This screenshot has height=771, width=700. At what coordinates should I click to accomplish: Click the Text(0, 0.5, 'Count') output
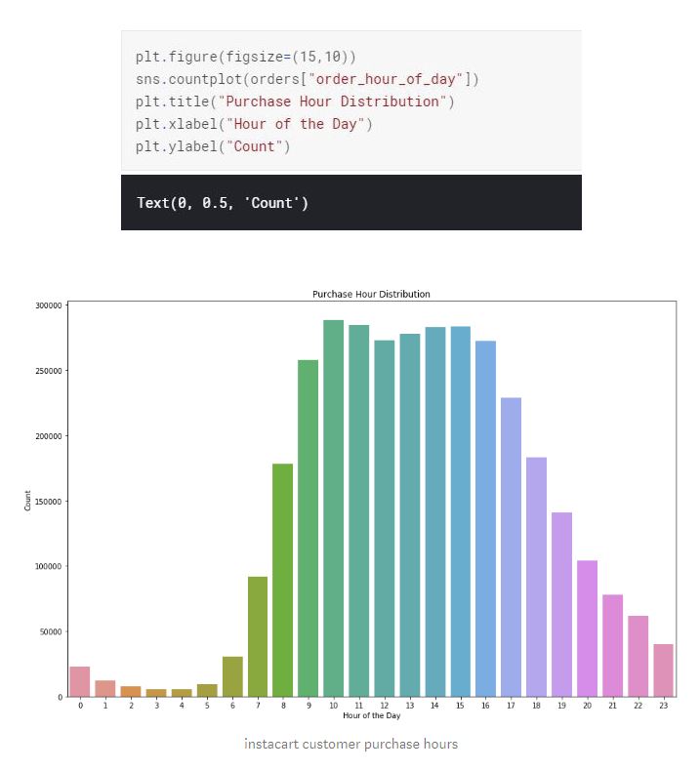(223, 203)
